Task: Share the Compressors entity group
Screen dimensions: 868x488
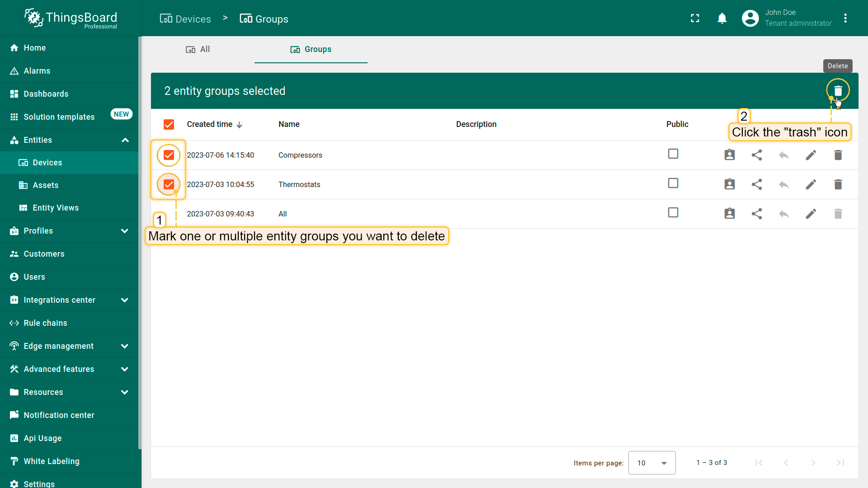Action: click(x=757, y=155)
